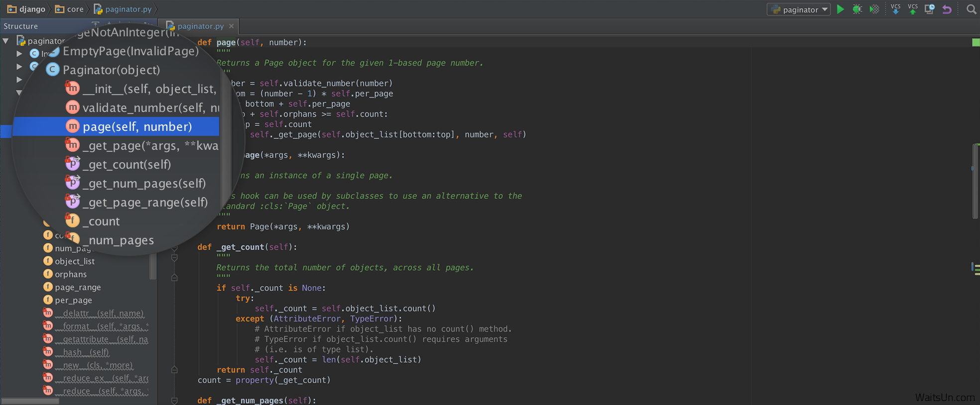Screen dimensions: 980x405
Task: Select per_page field in Structure panel
Action: click(73, 300)
